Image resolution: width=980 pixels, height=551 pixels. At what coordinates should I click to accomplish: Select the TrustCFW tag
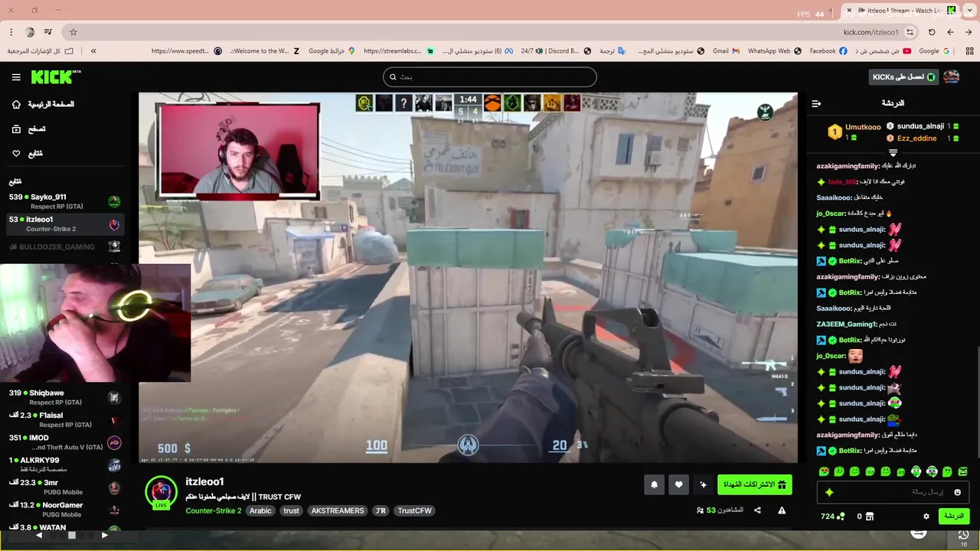[x=414, y=510]
